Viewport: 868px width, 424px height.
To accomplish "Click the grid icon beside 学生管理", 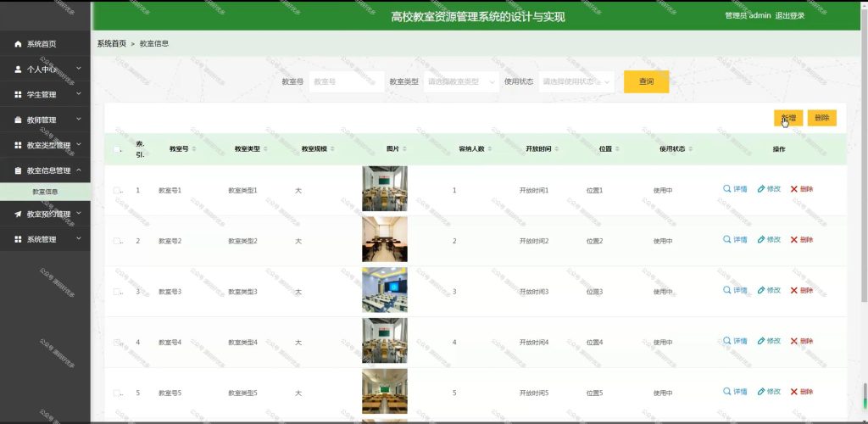I will (x=19, y=95).
